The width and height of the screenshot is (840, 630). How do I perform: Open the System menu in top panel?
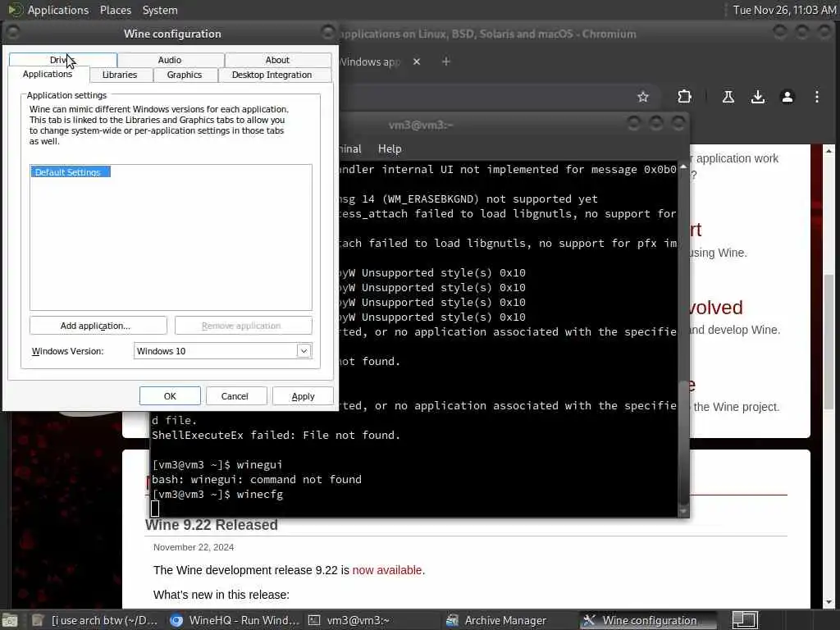[x=160, y=10]
